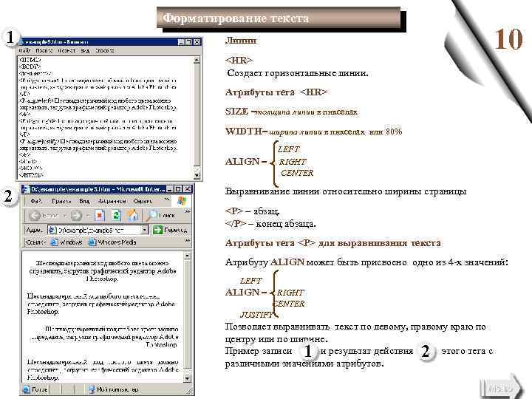Viewport: 532px width, 399px height.
Task: Open the Сервис menu in Internet Explorer
Action: tap(143, 201)
